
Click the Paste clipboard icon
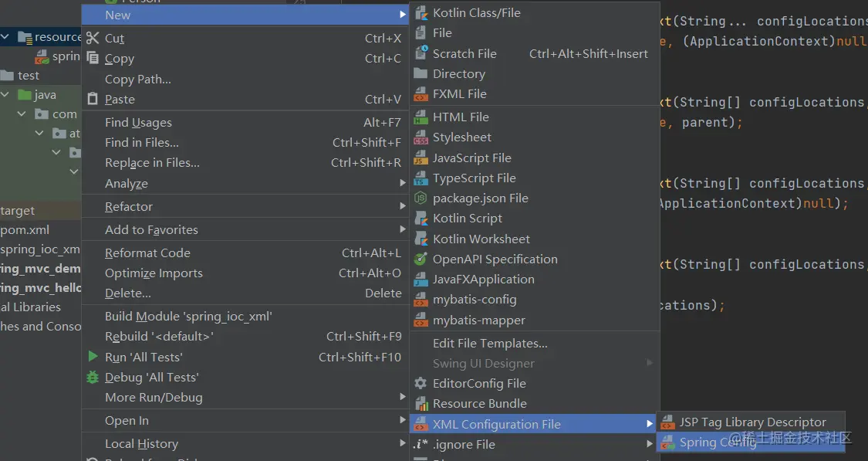[93, 99]
